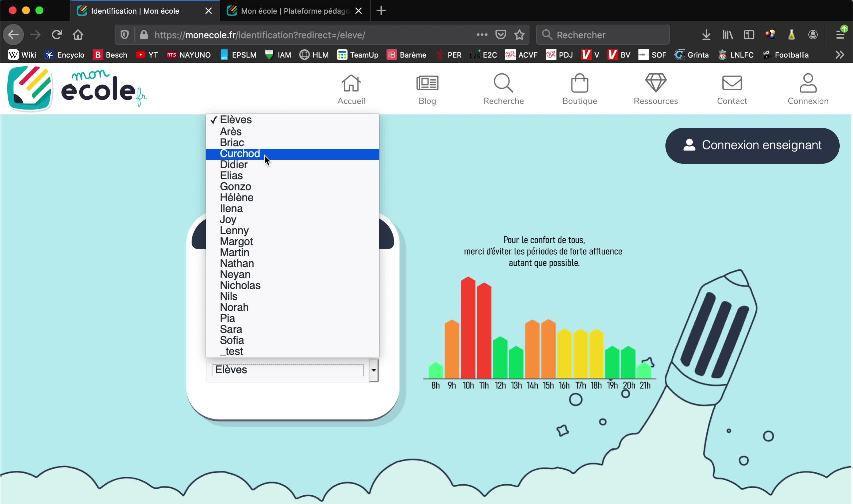
Task: Pick the checked Elèves option
Action: [236, 120]
